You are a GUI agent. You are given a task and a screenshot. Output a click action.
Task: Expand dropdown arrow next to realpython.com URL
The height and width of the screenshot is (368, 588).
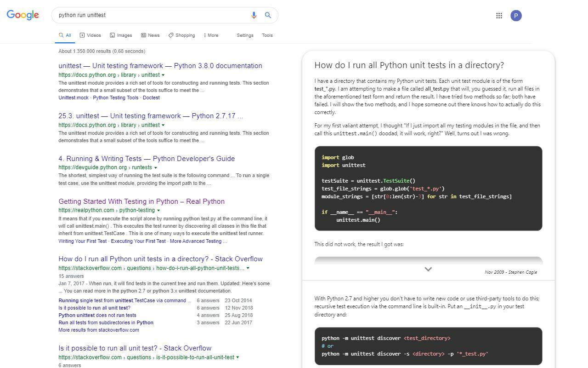(158, 211)
